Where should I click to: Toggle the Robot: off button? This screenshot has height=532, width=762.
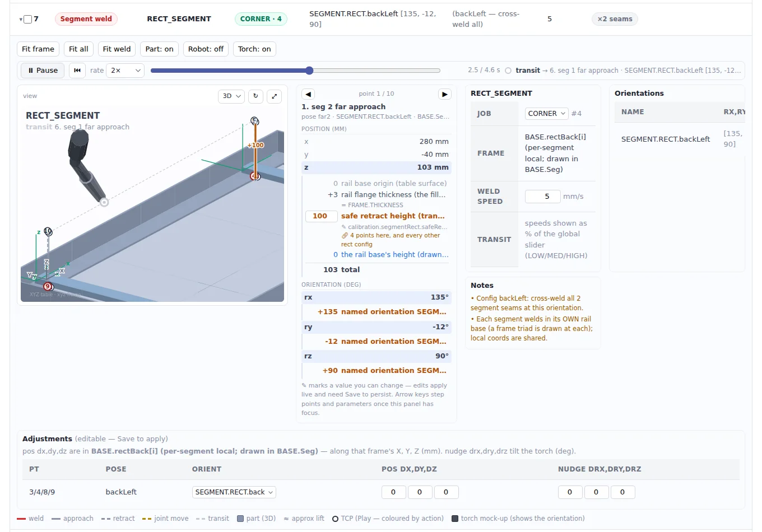[206, 49]
